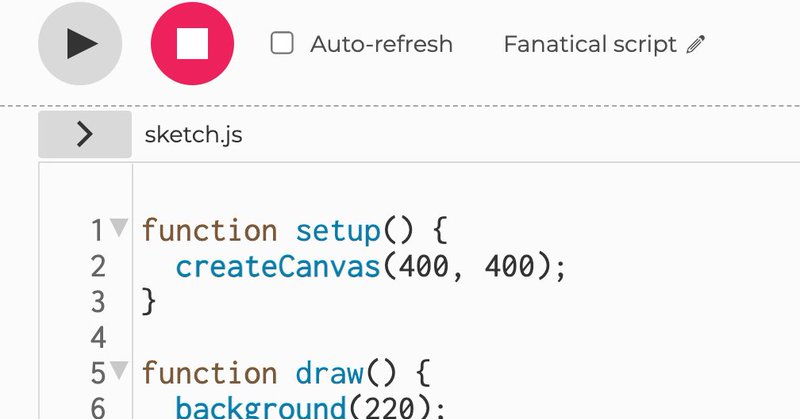Click the closing brace on line 3
This screenshot has width=800, height=419.
pyautogui.click(x=148, y=302)
